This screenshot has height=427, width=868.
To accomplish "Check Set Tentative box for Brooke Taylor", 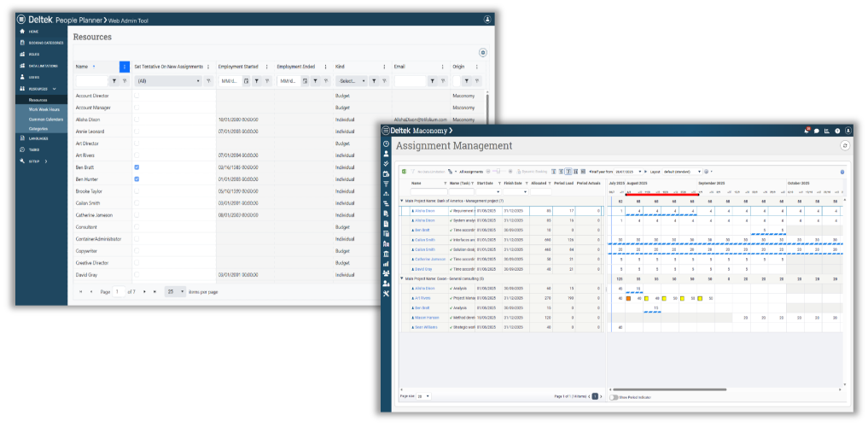I will pyautogui.click(x=137, y=191).
